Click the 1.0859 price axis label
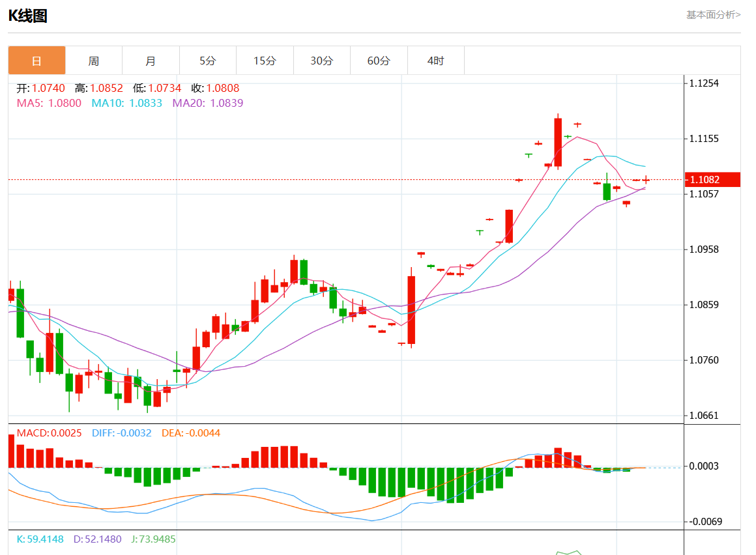Viewport: 756px width, 555px height. [x=704, y=305]
